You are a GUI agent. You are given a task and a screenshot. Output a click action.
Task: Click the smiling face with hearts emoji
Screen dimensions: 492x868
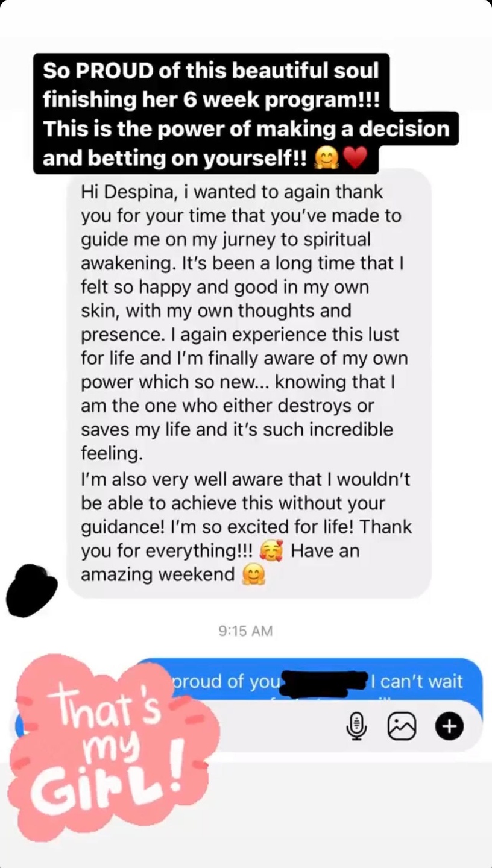coord(271,551)
